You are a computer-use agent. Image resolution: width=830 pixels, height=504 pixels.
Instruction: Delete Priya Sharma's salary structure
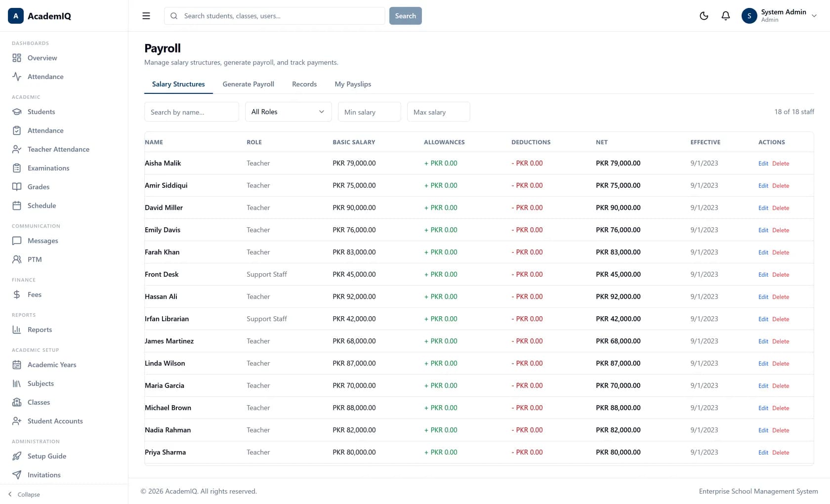click(781, 453)
